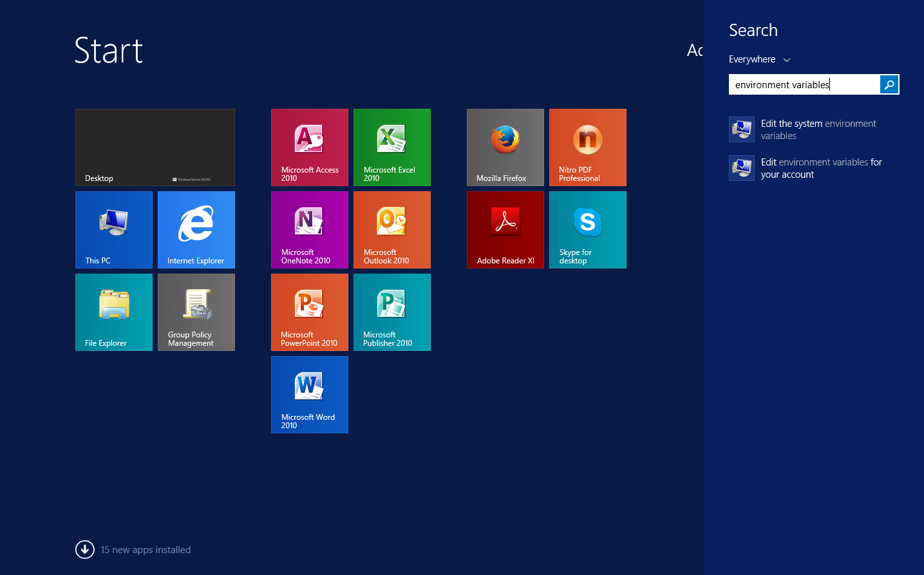Open Microsoft OneNote 2010

310,230
